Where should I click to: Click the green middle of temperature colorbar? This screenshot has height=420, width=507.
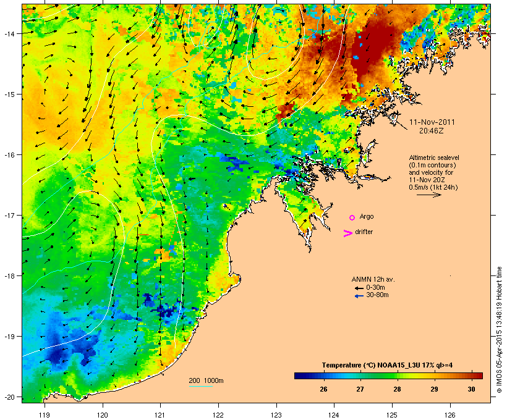[388, 376]
